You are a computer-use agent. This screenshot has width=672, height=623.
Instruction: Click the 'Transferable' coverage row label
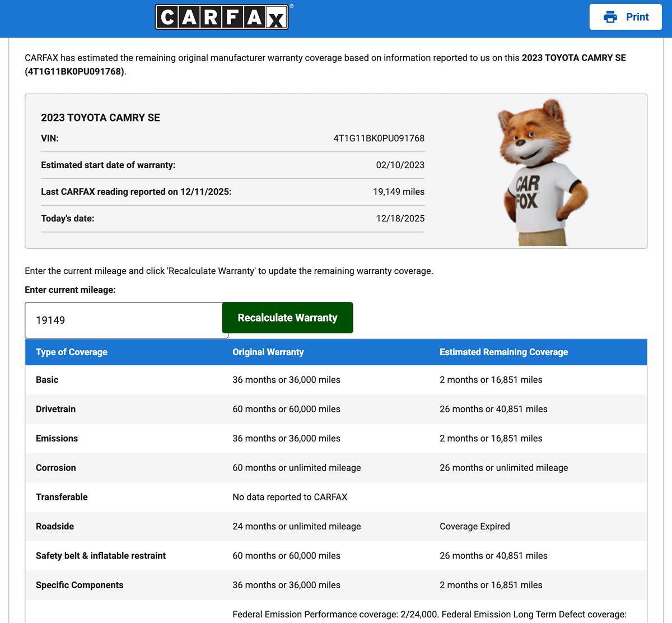[62, 497]
